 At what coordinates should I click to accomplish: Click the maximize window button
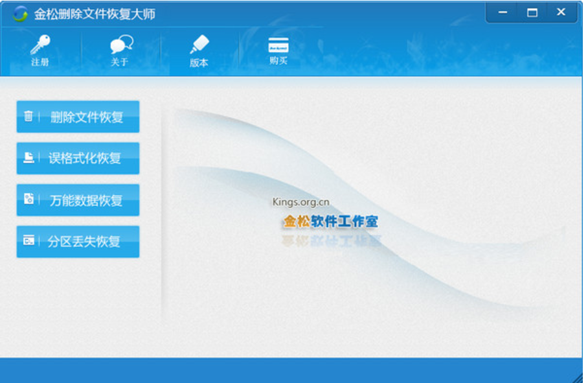(x=532, y=12)
